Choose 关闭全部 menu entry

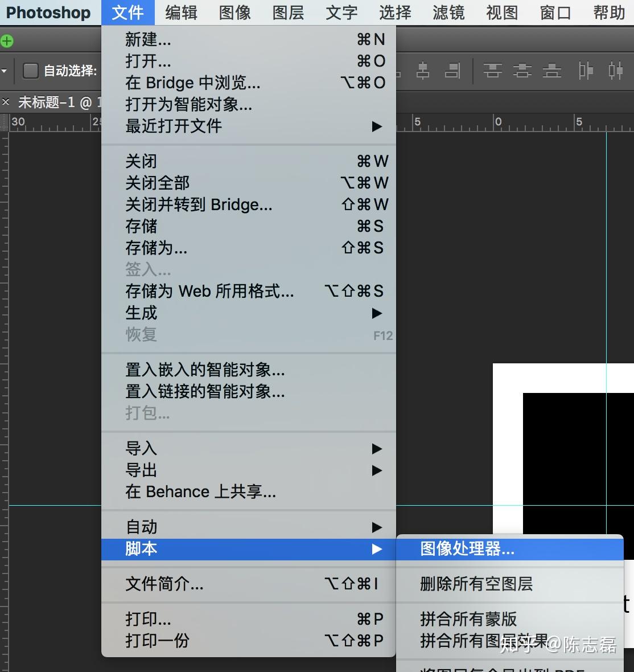click(x=249, y=183)
